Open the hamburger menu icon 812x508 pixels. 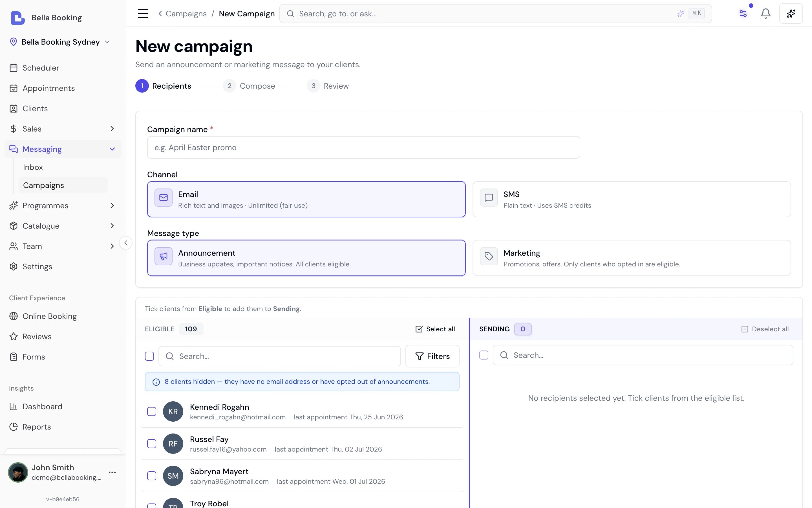click(143, 14)
